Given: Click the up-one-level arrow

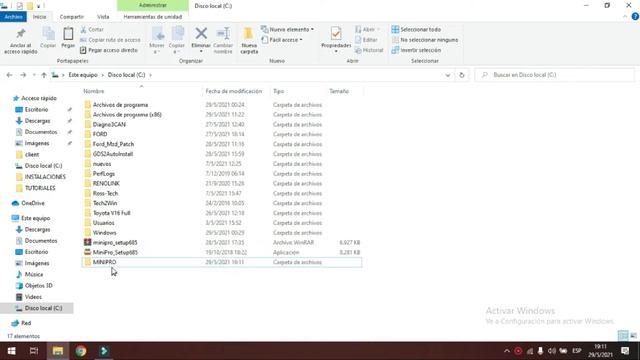Looking at the screenshot, I should point(44,75).
